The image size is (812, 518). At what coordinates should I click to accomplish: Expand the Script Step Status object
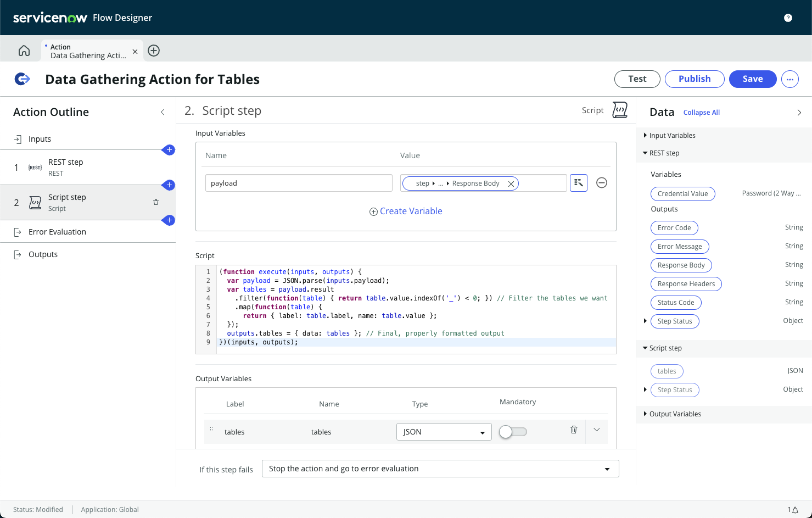[x=645, y=389]
